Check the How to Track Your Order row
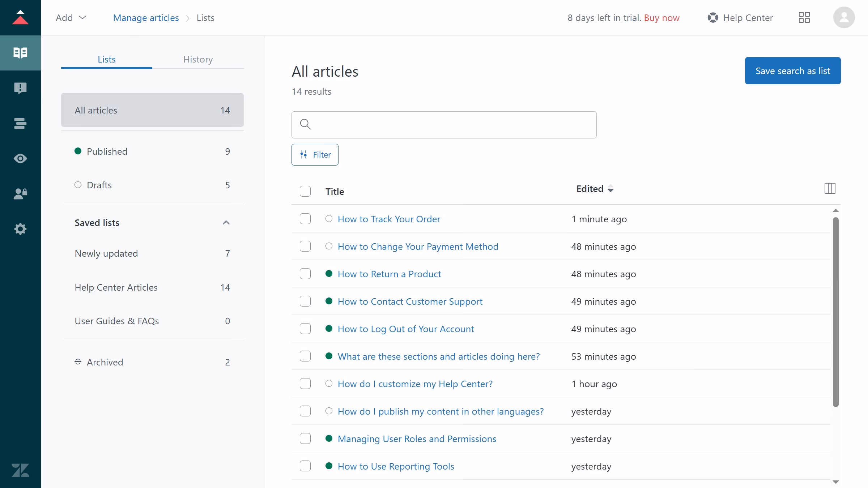 click(x=305, y=219)
